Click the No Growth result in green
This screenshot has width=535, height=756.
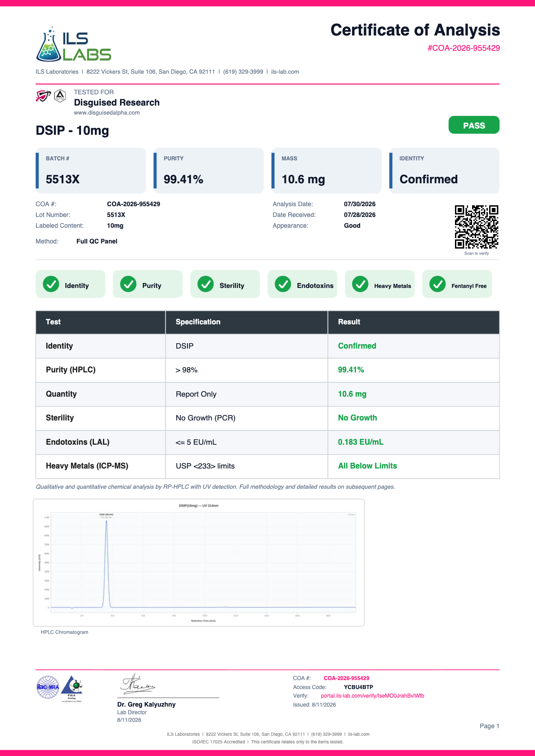point(357,418)
